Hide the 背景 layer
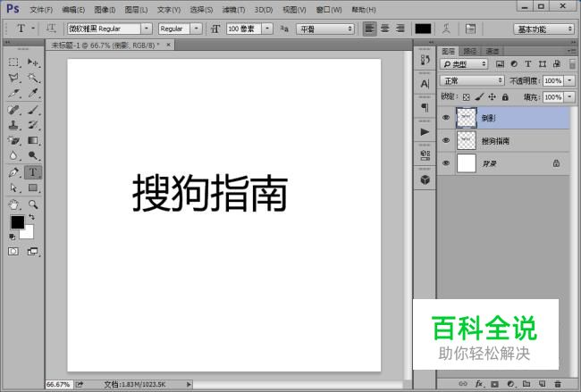The width and height of the screenshot is (581, 392). (x=446, y=163)
